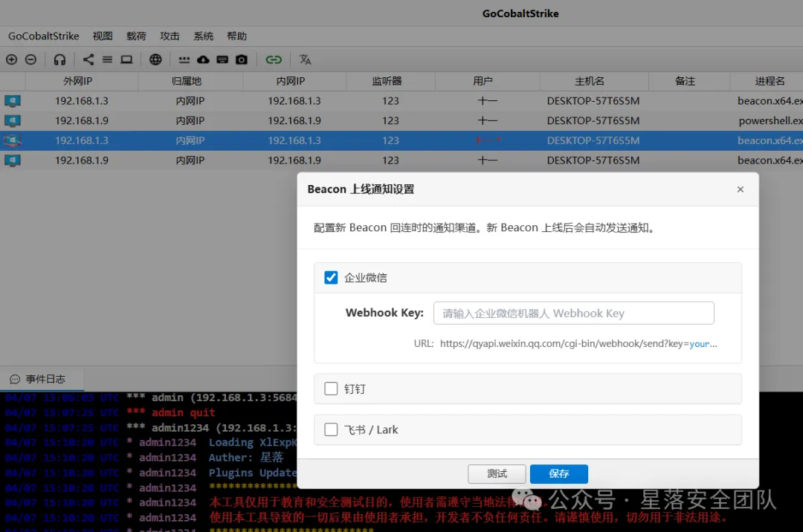
Task: Click the camera screenshots icon
Action: tap(242, 59)
